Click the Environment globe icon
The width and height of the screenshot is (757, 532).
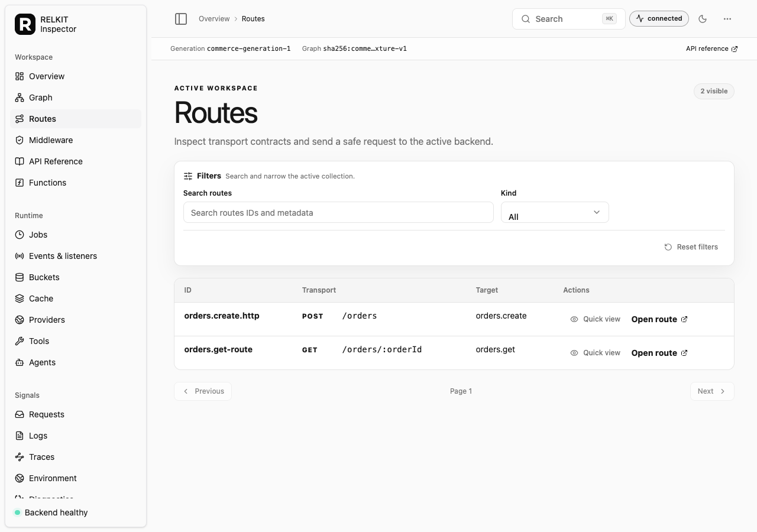pos(20,478)
